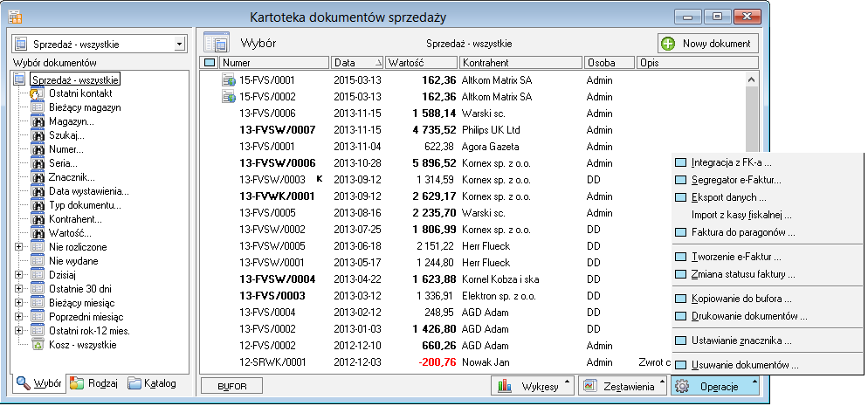Choose Import z kasy fiskalnej... menu item

(768, 215)
